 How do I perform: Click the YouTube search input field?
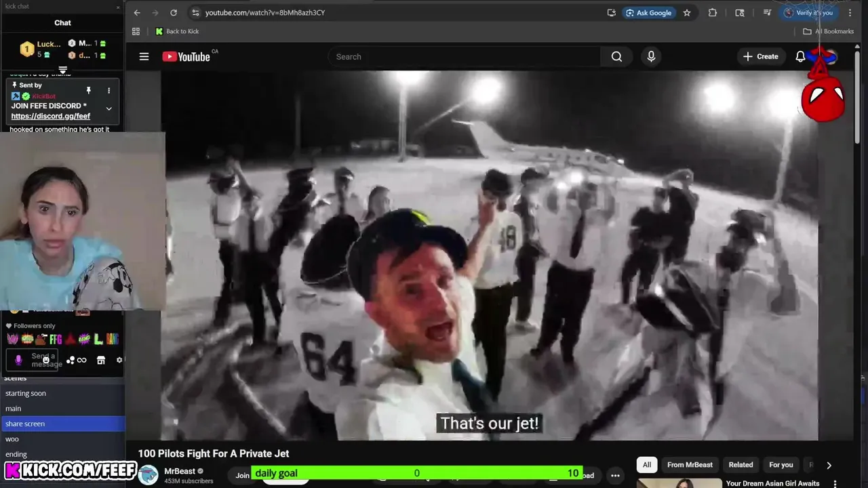click(465, 56)
